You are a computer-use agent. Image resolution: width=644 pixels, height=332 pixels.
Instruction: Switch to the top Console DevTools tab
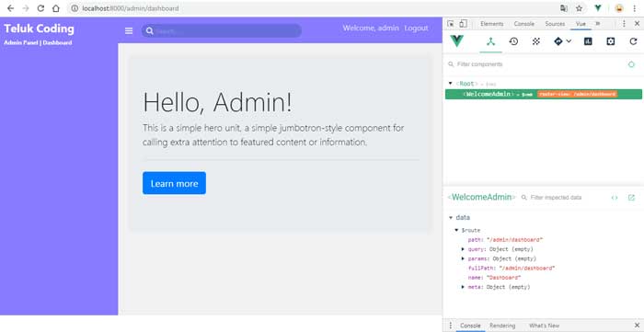(x=524, y=24)
